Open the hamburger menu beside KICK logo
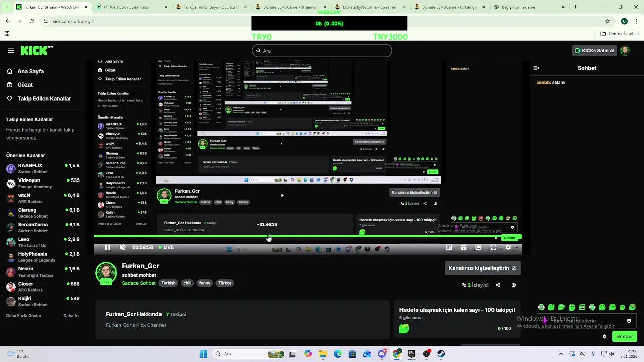This screenshot has height=362, width=644. click(x=11, y=51)
